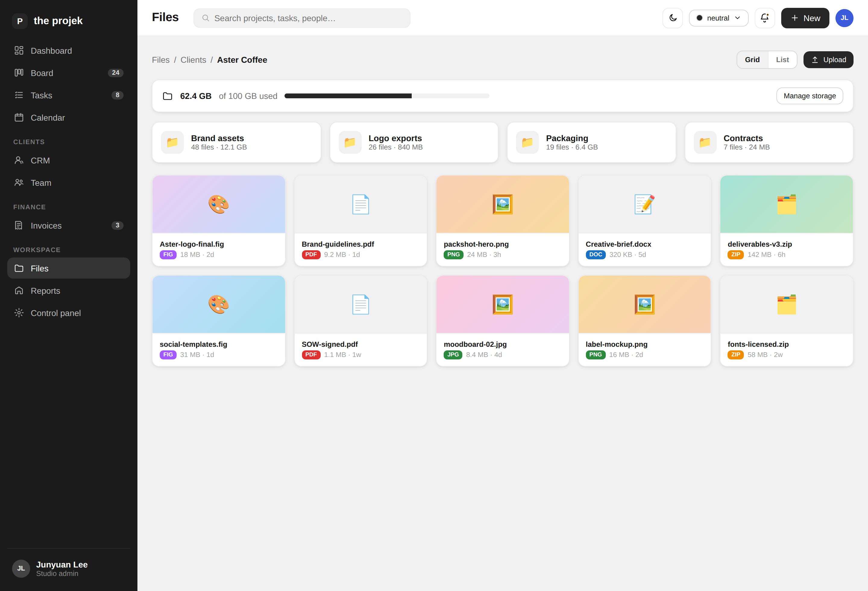
Task: Click the JL avatar in top bar
Action: click(x=844, y=18)
